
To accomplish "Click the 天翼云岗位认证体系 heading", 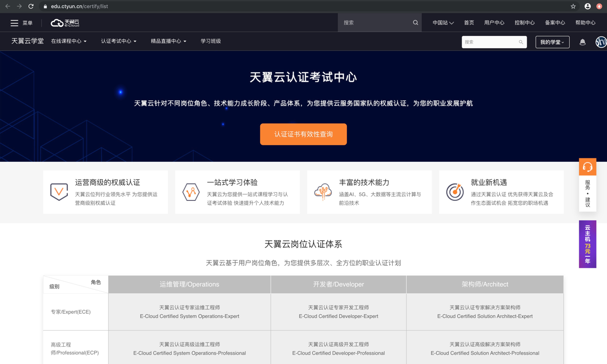I will point(303,244).
